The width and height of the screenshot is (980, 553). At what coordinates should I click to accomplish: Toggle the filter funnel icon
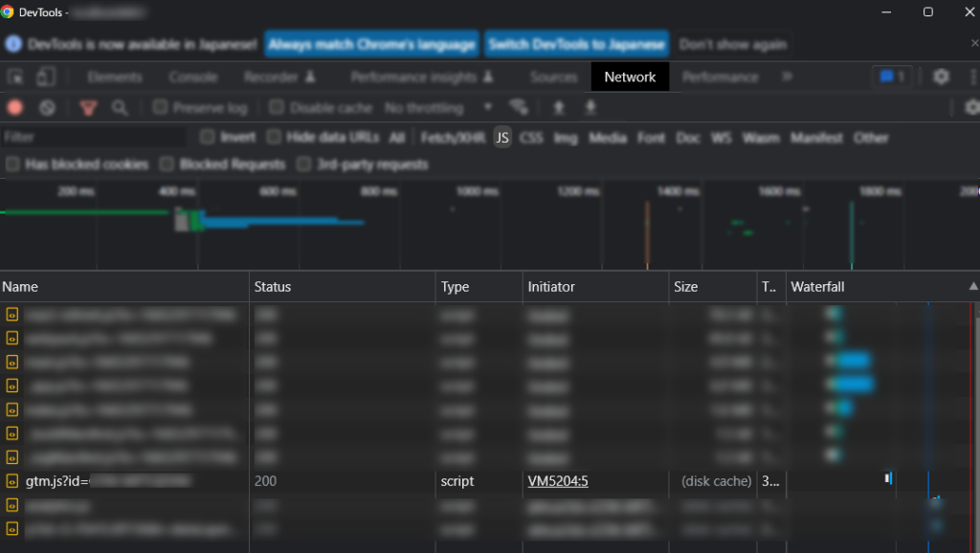(88, 107)
